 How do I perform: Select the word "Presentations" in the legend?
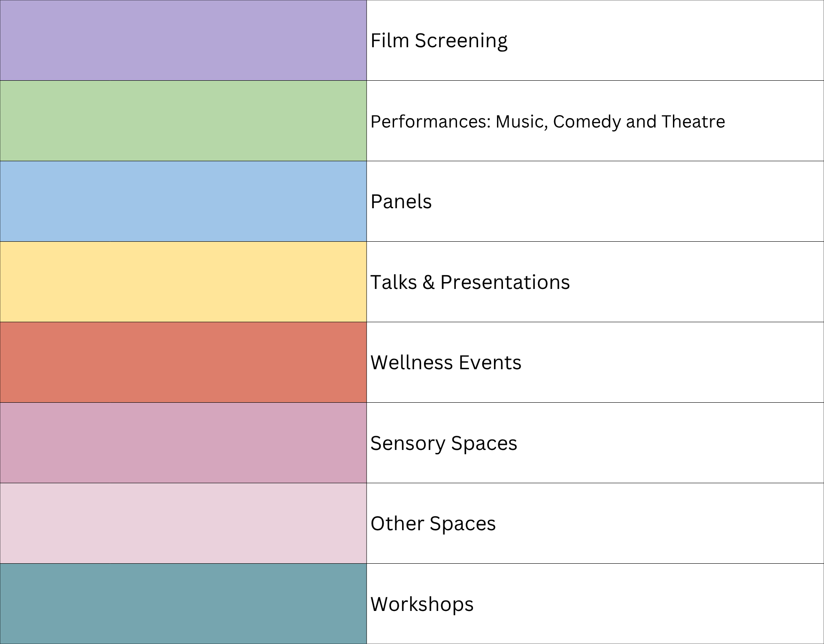(505, 283)
